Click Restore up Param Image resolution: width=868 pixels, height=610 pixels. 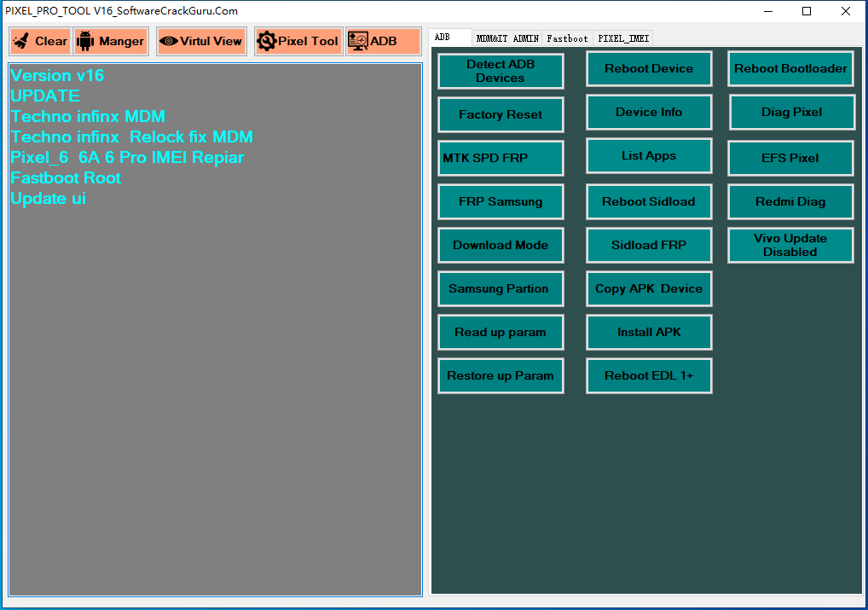pyautogui.click(x=501, y=375)
